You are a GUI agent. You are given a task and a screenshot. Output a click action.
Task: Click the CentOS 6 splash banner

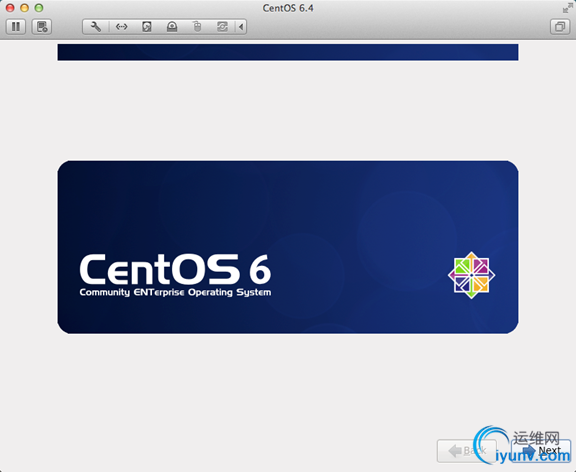(x=288, y=247)
